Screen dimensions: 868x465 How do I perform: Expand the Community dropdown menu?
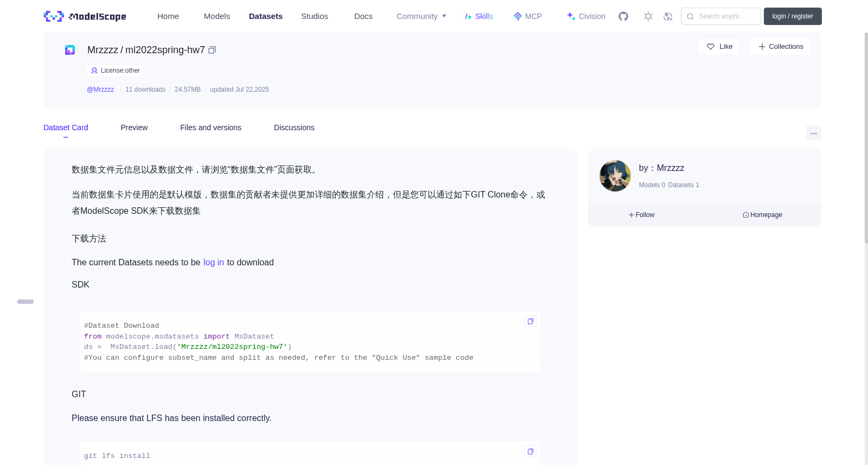pos(422,16)
